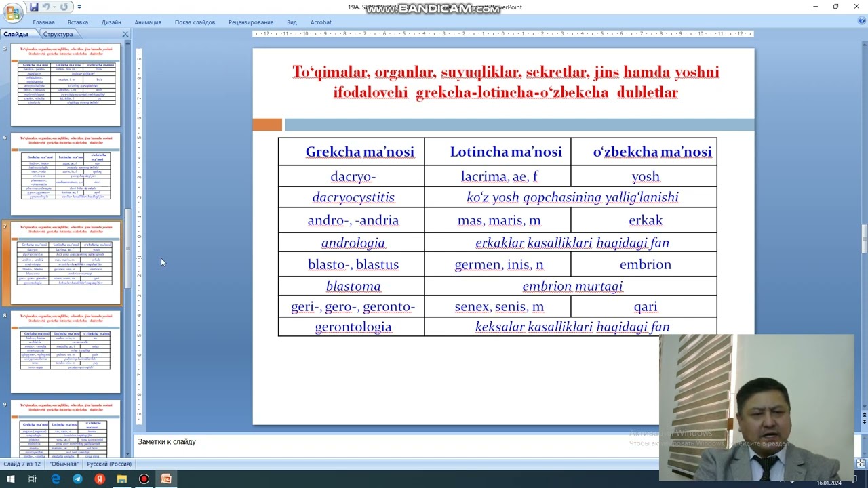Click the "Обычная" theme status entry
The width and height of the screenshot is (868, 488).
pyautogui.click(x=64, y=464)
